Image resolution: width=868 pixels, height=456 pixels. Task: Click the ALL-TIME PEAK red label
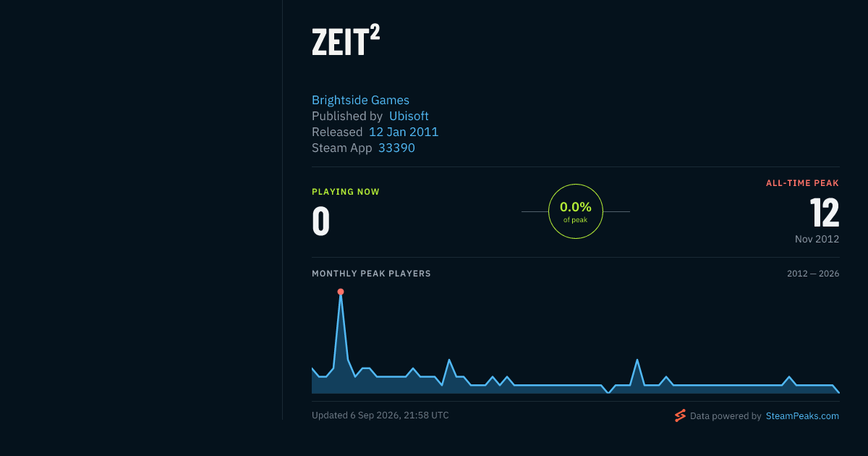pyautogui.click(x=803, y=183)
